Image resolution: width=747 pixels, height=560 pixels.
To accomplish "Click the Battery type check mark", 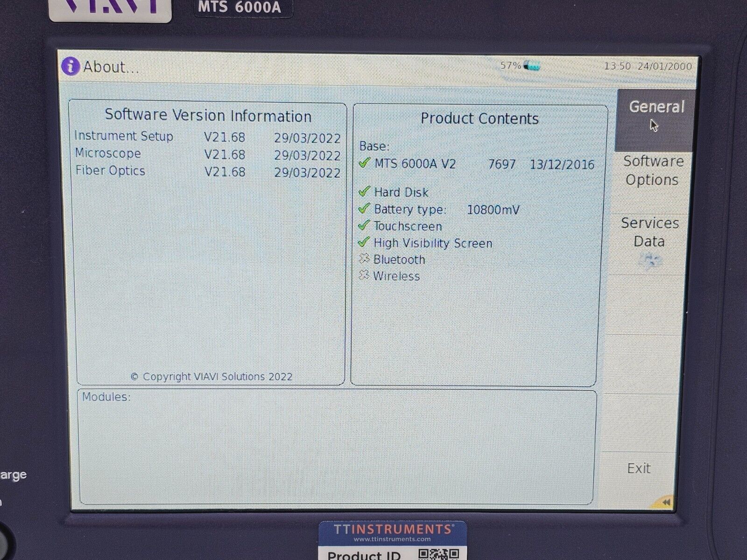I will (364, 208).
